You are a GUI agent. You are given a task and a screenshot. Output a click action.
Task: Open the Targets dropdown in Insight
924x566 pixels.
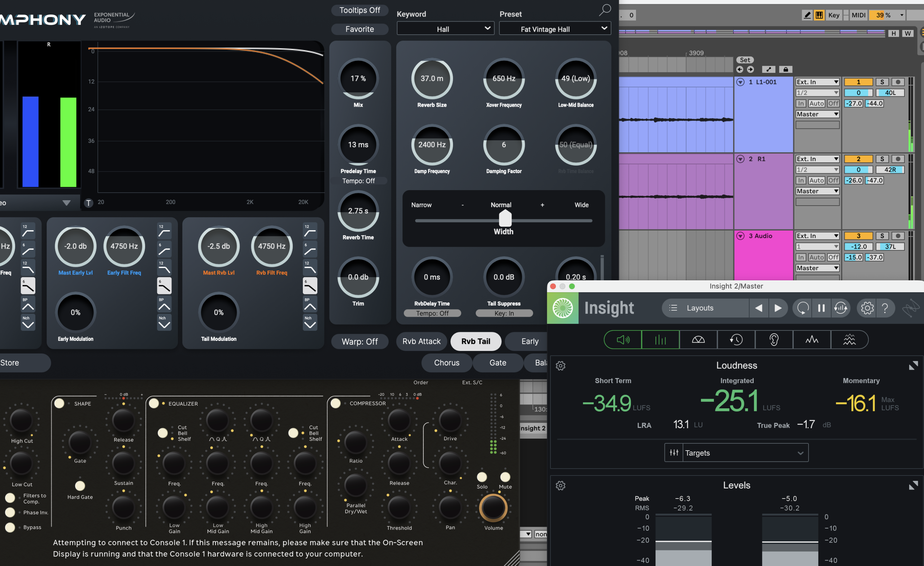737,453
